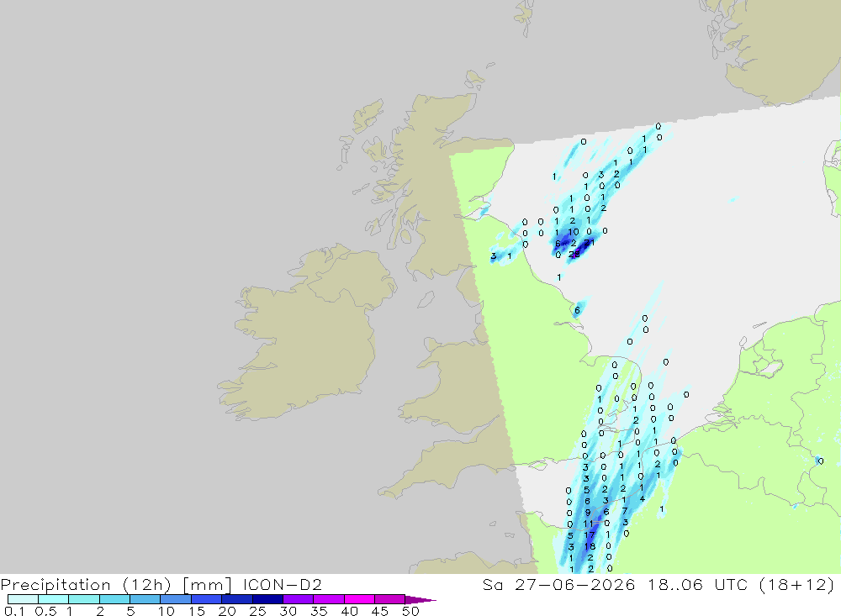
Task: Click the 25–30 mm navy legend swatch
Action: coord(267,599)
